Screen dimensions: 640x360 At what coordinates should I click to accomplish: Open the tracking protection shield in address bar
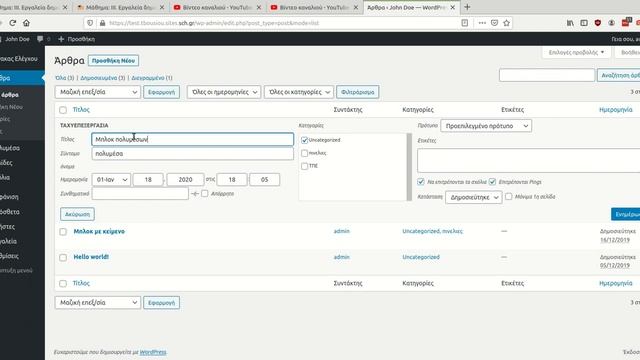point(90,23)
